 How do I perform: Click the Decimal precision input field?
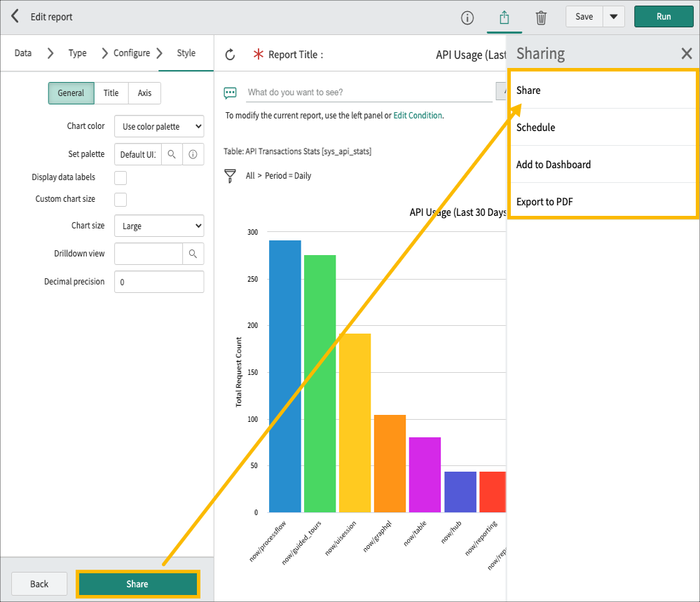pos(158,281)
